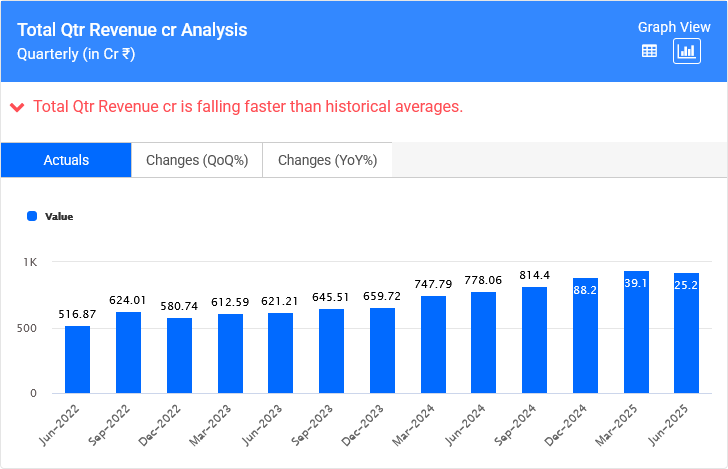Open the Actuals tab
The image size is (728, 469).
66,160
